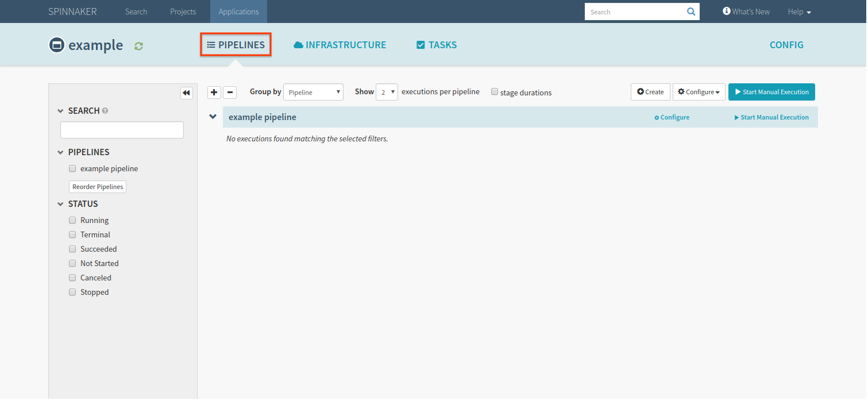Click inside the sidebar search field
Viewport: 868px width, 400px height.
coord(121,129)
